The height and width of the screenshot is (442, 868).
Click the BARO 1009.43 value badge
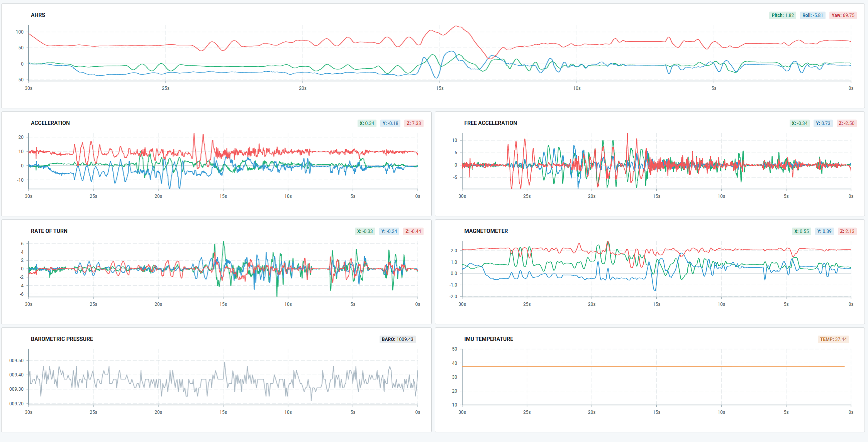click(397, 339)
